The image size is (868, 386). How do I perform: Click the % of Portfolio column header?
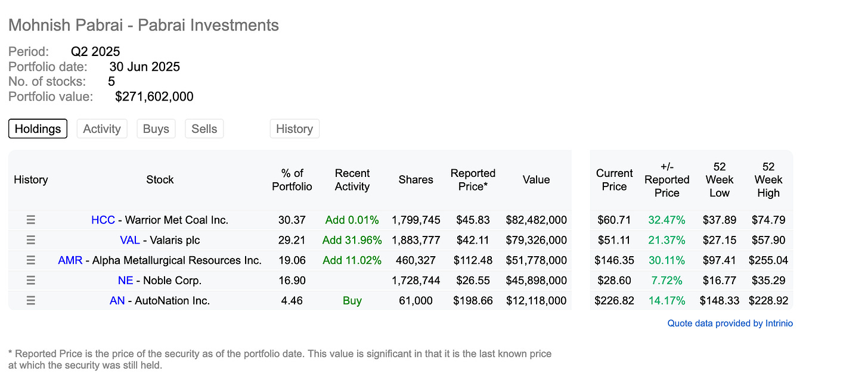[x=292, y=180]
